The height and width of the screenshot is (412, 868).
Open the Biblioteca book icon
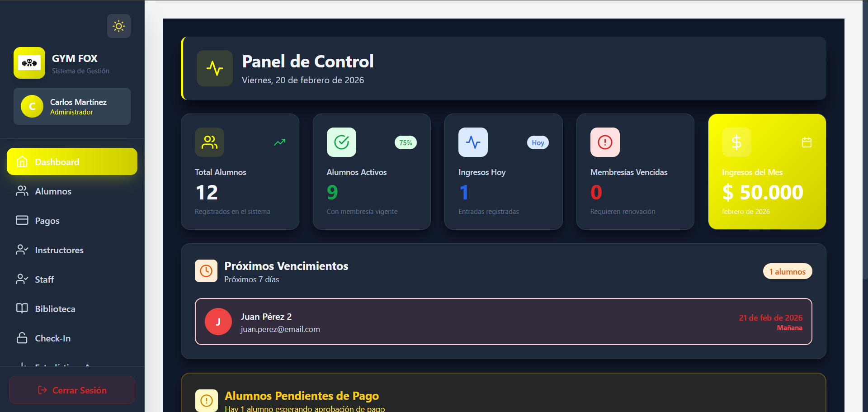click(22, 308)
